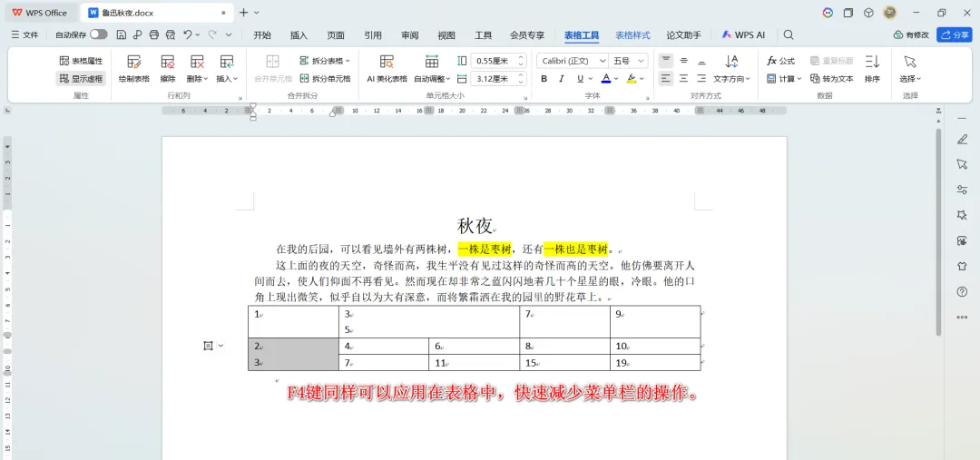Click AI 美化表格 beautify table
The image size is (980, 460).
[387, 69]
